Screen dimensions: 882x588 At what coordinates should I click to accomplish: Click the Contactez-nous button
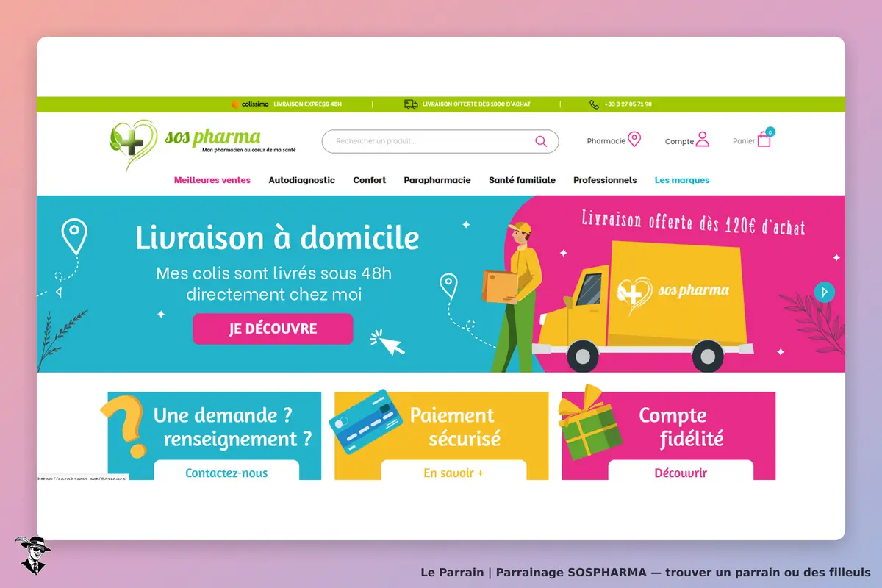[226, 470]
